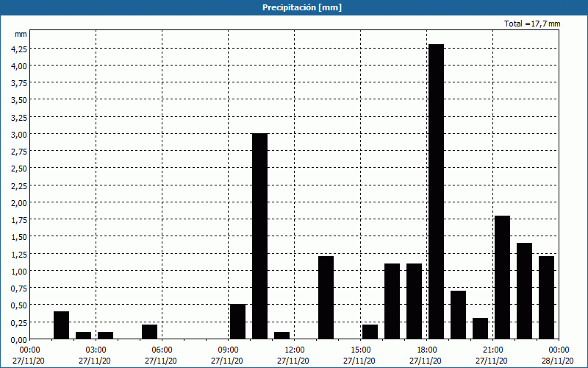Select the tallest bar just after 18:00

pyautogui.click(x=436, y=191)
